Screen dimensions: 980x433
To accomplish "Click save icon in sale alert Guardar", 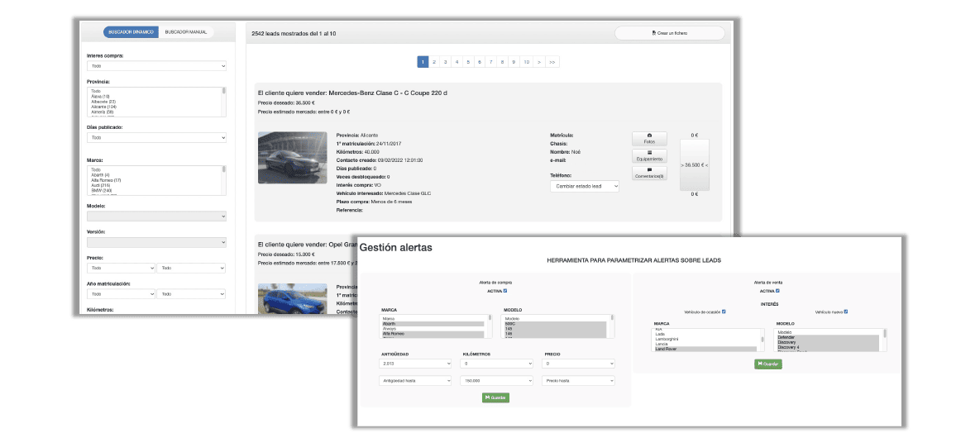I will click(760, 364).
